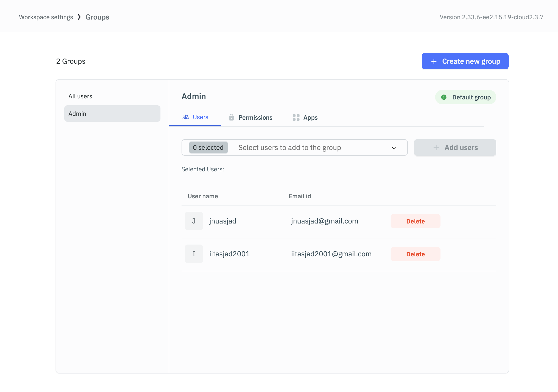
Task: Click the I avatar for iitasjad2001
Action: pyautogui.click(x=194, y=254)
